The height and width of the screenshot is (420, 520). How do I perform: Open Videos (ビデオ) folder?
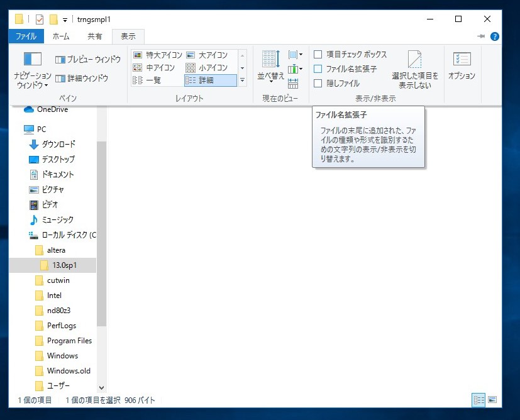(x=44, y=204)
